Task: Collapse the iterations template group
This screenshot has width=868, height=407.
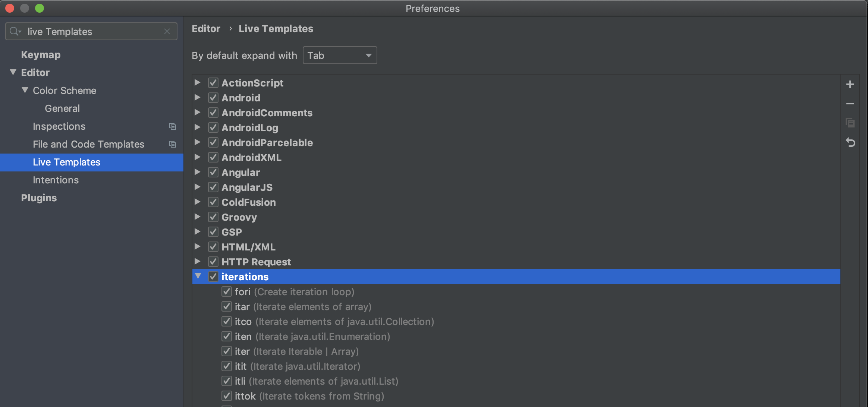Action: [x=198, y=276]
